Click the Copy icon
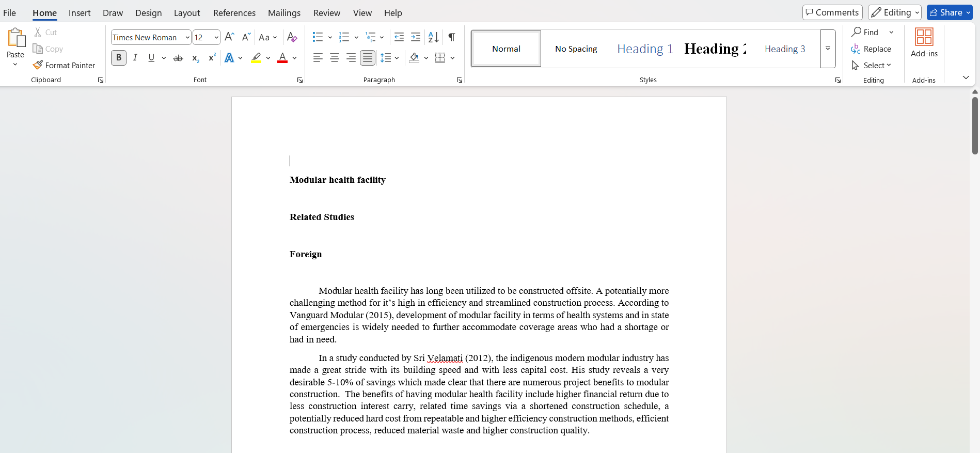Screen dimensions: 980x453 pyautogui.click(x=38, y=49)
